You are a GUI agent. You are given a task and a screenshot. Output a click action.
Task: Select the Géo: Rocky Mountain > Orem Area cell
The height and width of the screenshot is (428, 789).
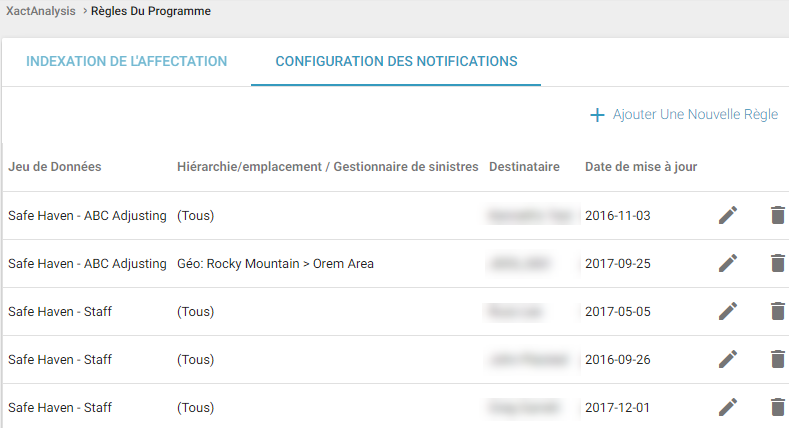click(274, 263)
